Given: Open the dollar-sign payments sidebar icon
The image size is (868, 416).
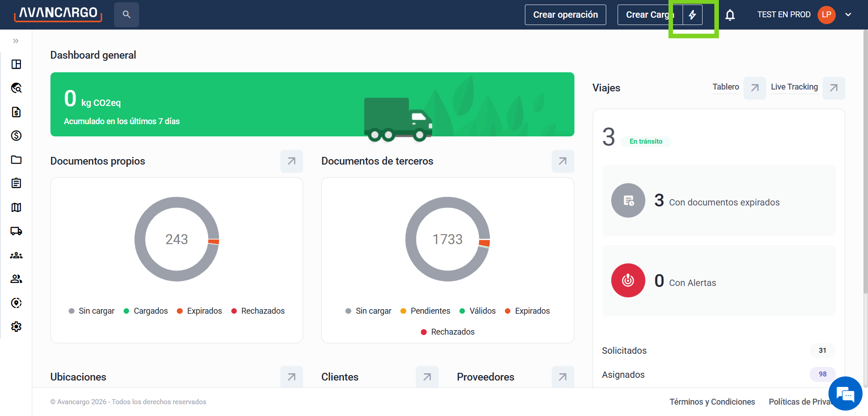Looking at the screenshot, I should coord(16,135).
